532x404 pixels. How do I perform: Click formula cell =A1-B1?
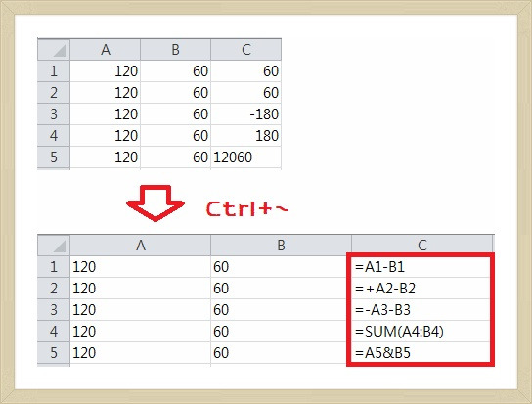click(x=421, y=267)
